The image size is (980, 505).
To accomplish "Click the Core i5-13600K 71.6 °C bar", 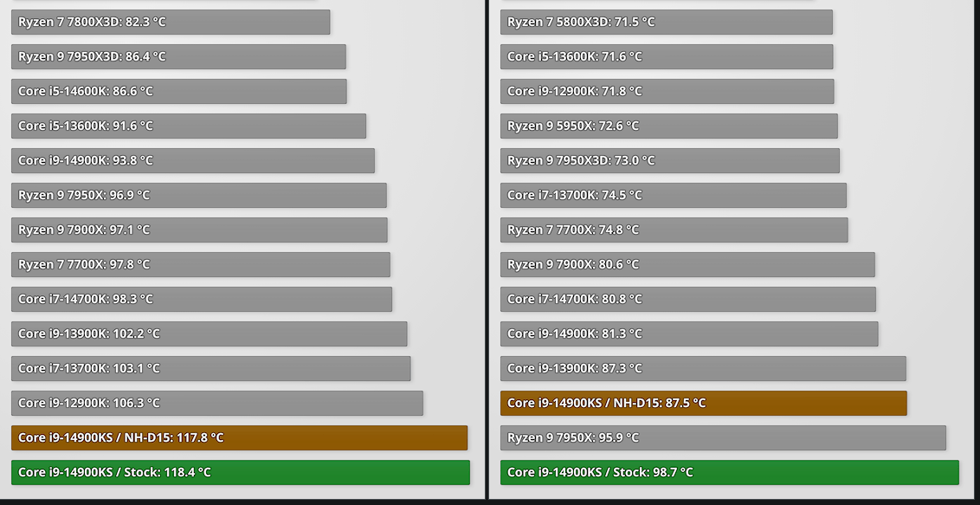I will pyautogui.click(x=667, y=57).
